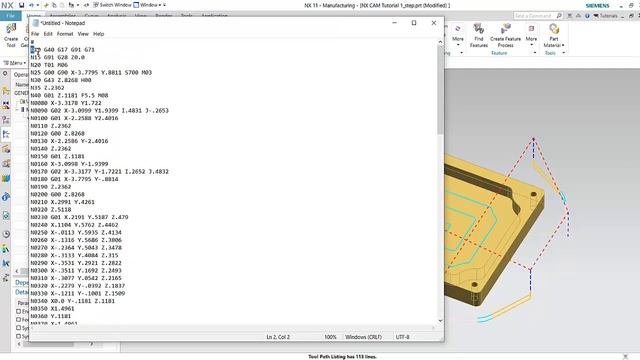Click search magnifier in Find a Command
Image resolution: width=640 pixels, height=360 pixels.
(x=559, y=16)
